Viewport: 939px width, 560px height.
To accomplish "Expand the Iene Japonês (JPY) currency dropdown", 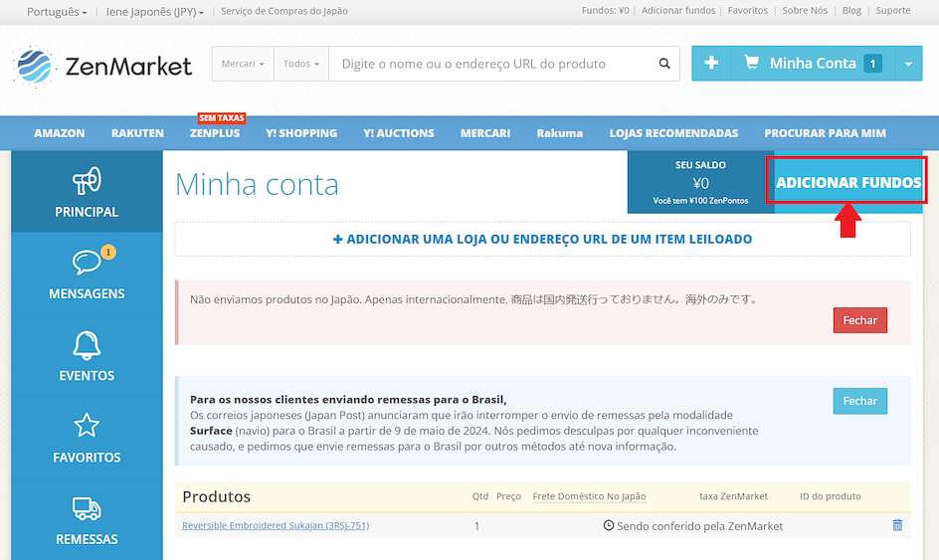I will (x=154, y=11).
